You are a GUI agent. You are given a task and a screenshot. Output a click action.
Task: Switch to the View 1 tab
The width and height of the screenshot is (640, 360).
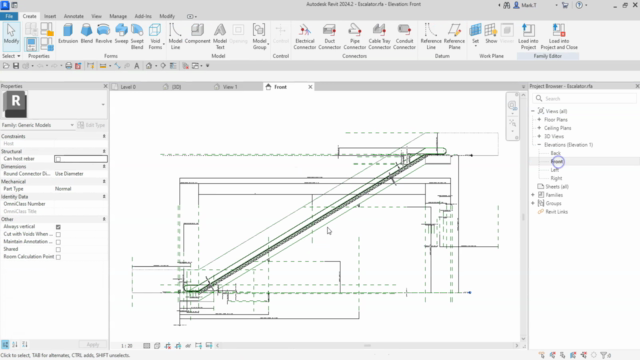[230, 87]
